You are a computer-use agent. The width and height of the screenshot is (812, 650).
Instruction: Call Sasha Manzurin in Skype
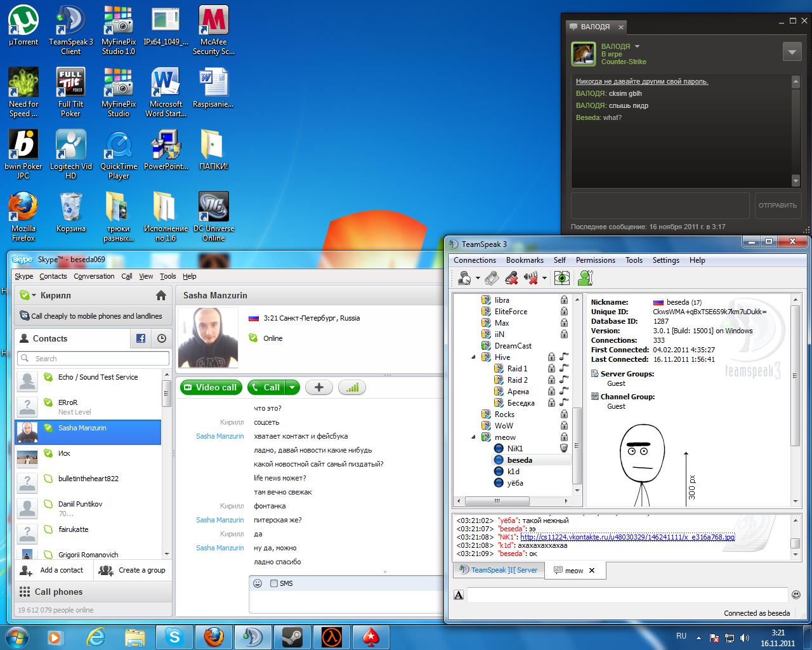click(266, 387)
